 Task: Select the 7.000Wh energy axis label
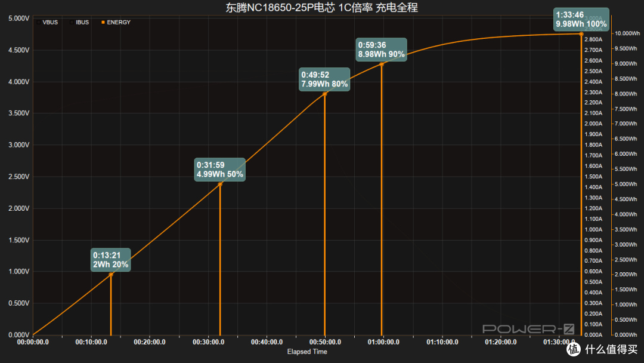(x=626, y=124)
